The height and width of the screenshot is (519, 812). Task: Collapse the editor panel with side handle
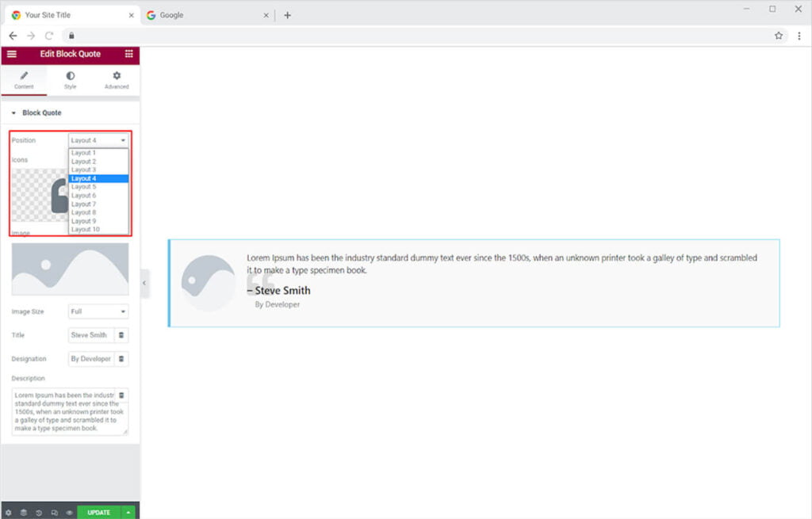coord(144,283)
